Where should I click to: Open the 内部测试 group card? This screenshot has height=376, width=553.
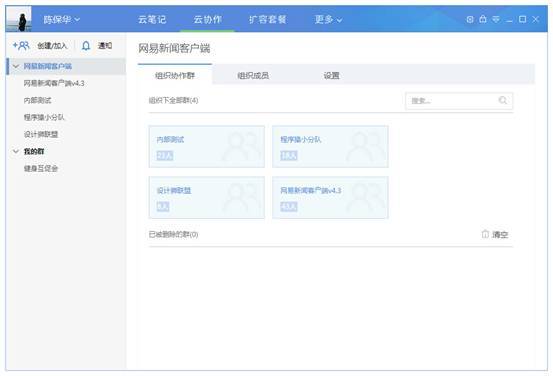click(207, 146)
